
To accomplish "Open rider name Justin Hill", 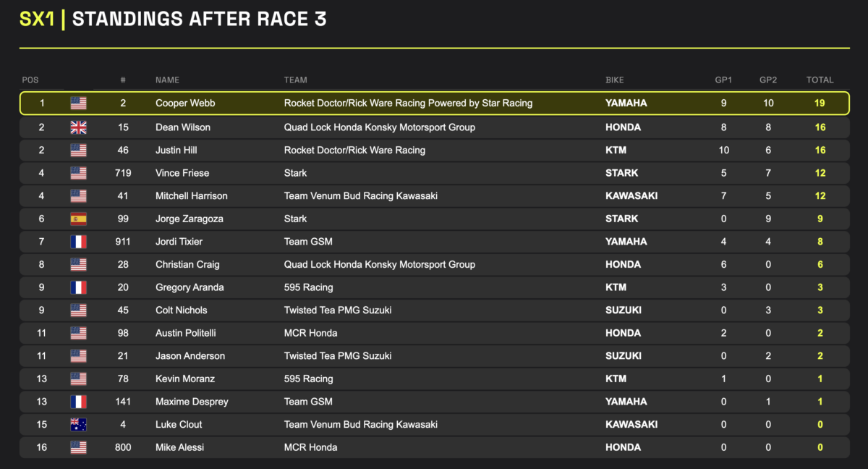I will tap(176, 151).
